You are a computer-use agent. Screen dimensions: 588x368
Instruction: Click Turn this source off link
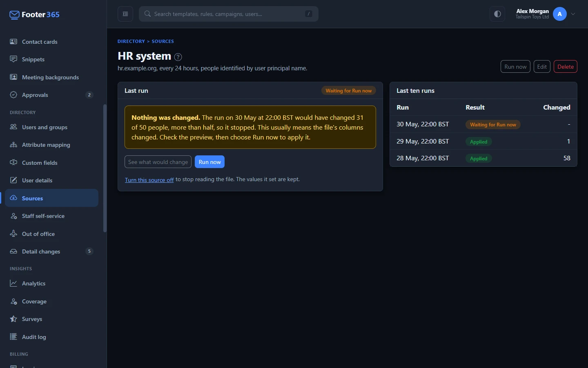pos(149,180)
